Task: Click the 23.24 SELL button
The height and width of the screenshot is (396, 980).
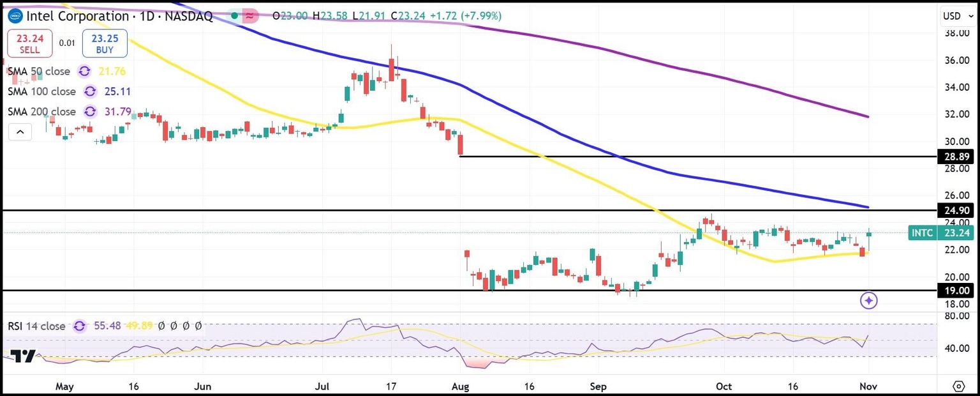Action: (29, 43)
